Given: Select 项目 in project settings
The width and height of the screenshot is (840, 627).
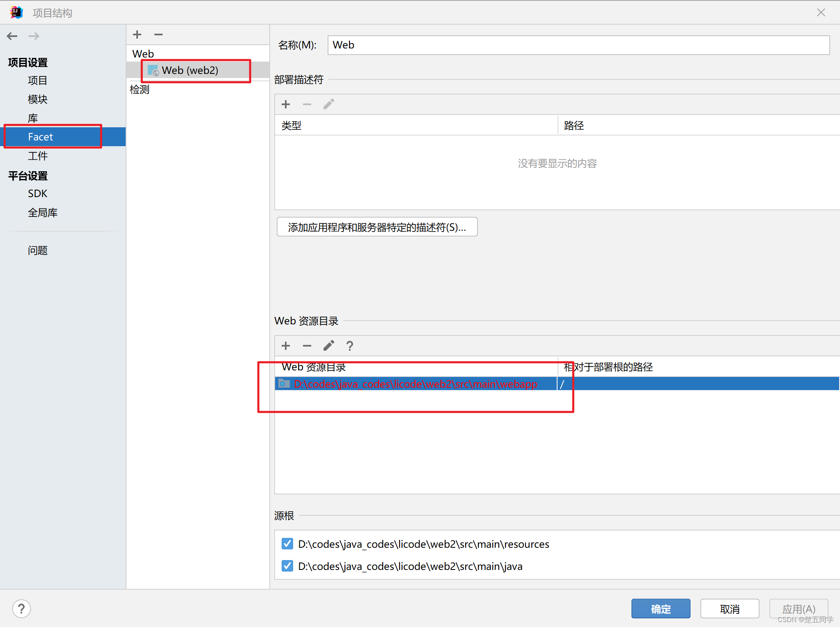Looking at the screenshot, I should point(37,80).
